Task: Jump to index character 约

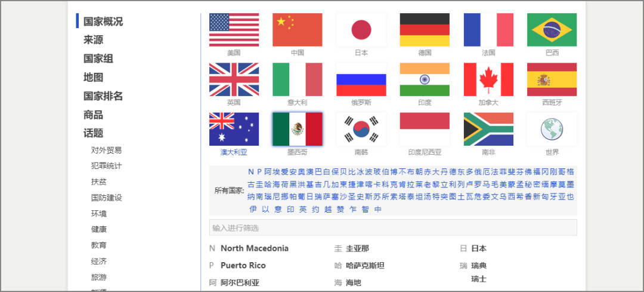Action: (x=315, y=210)
